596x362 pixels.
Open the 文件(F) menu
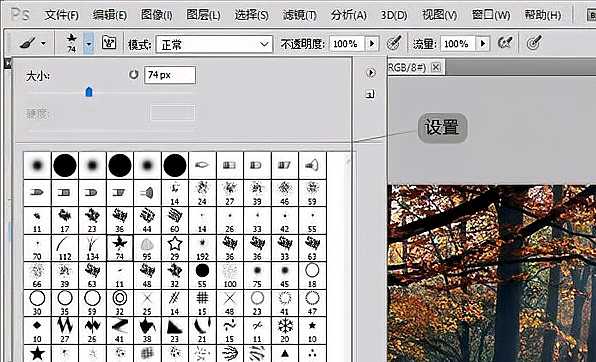click(61, 15)
